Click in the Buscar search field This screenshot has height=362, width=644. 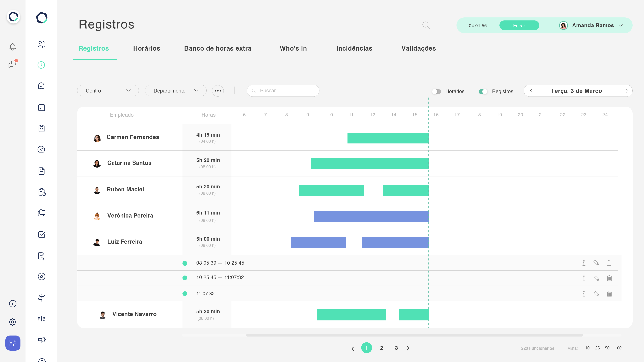tap(283, 91)
